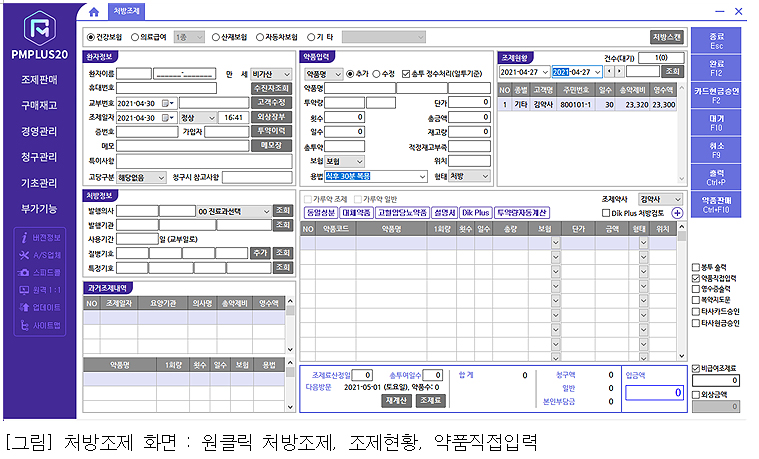Open 조제약사 김약사 dropdown
This screenshot has height=459, width=759.
[660, 199]
